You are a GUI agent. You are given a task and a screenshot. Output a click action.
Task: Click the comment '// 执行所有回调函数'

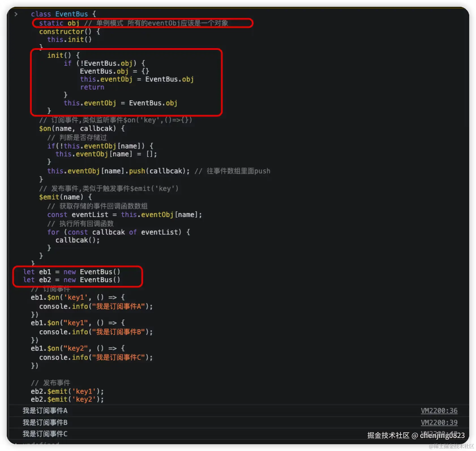click(x=80, y=224)
